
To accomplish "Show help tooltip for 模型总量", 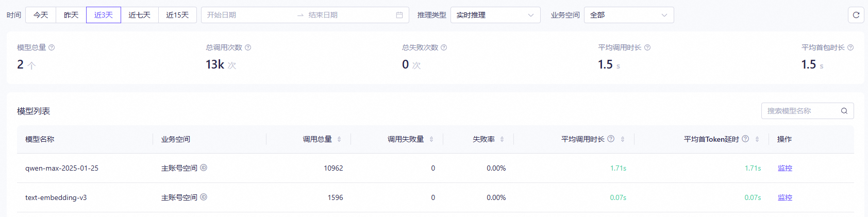I will point(52,47).
